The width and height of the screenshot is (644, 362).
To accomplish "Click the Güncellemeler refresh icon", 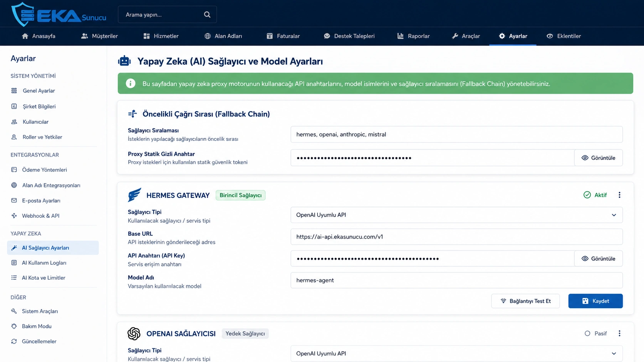I will coord(14,342).
